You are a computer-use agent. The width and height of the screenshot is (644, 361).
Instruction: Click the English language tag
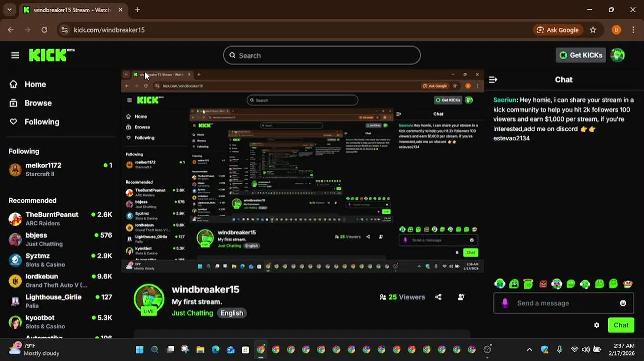click(232, 313)
